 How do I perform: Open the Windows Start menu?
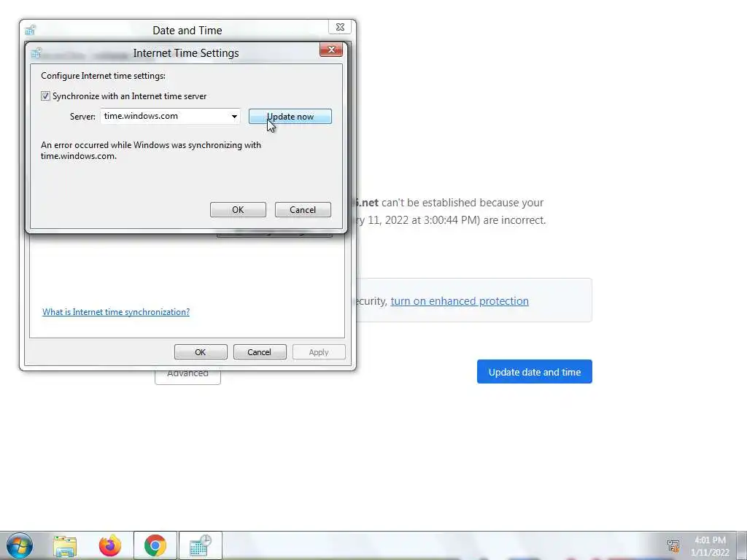[x=20, y=545]
